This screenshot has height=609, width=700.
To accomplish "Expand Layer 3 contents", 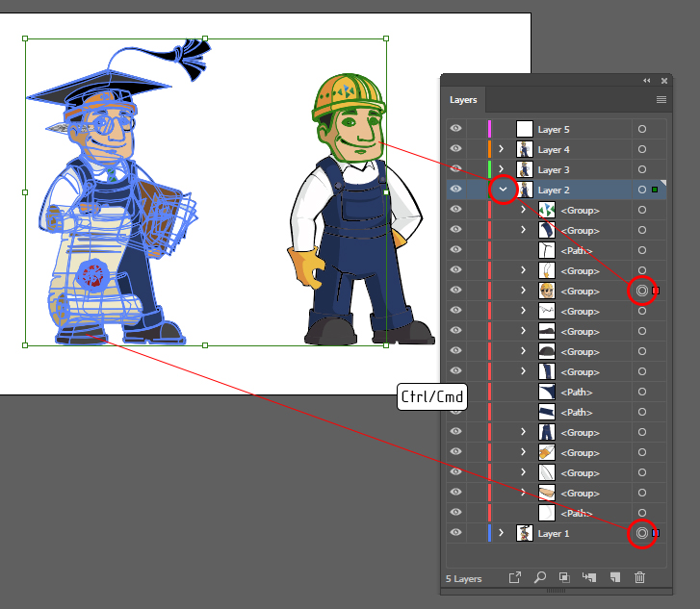I will 501,169.
